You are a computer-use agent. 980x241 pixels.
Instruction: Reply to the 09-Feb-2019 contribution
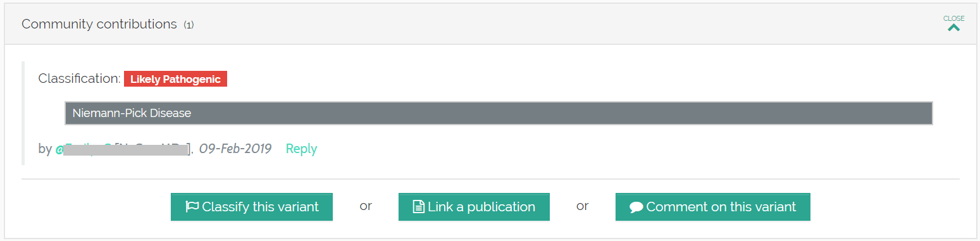(301, 149)
